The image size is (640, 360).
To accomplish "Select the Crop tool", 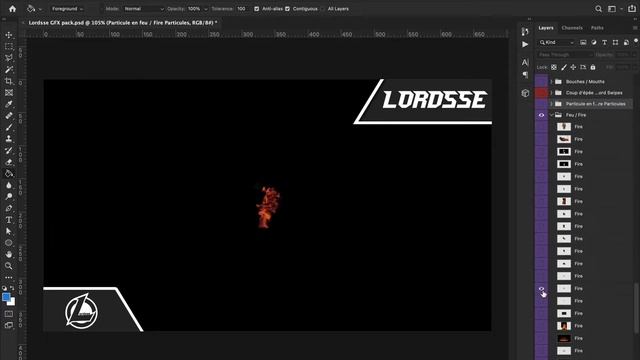I will [9, 81].
